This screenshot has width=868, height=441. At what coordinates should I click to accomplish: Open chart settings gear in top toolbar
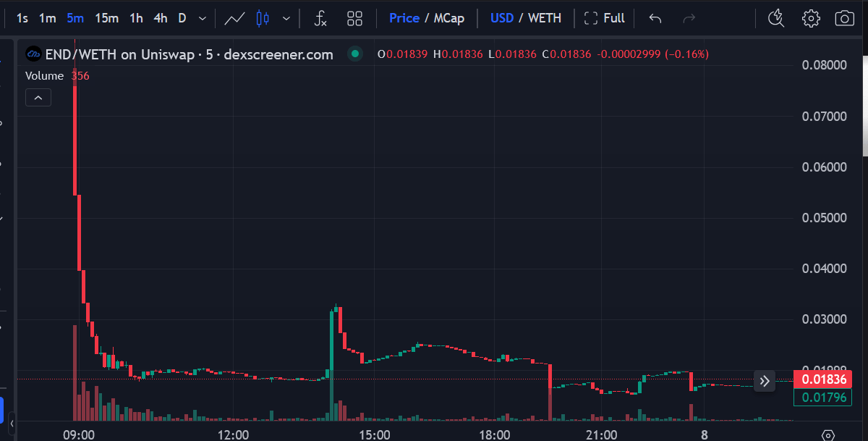tap(811, 18)
